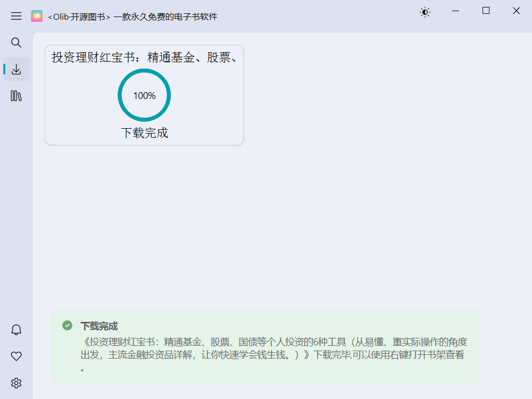This screenshot has width=532, height=399.
Task: Select the downloads icon in the sidebar
Action: 16,69
